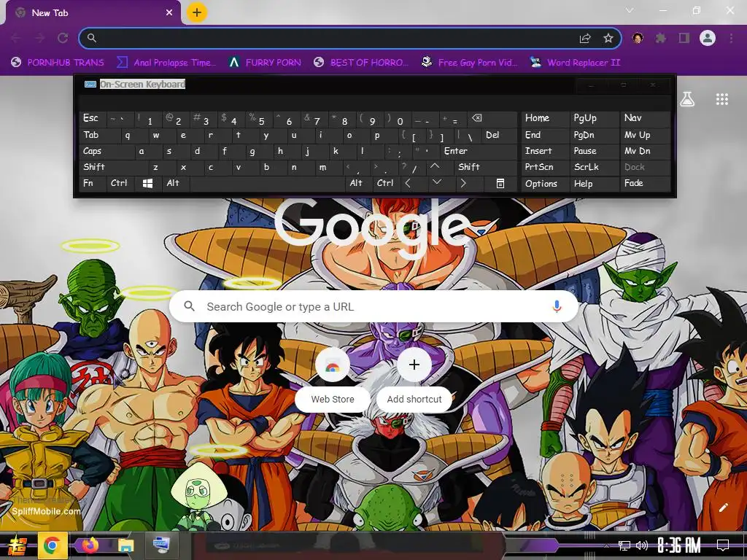Open the Word Replacer II bookmark
The image size is (747, 560).
(x=575, y=63)
